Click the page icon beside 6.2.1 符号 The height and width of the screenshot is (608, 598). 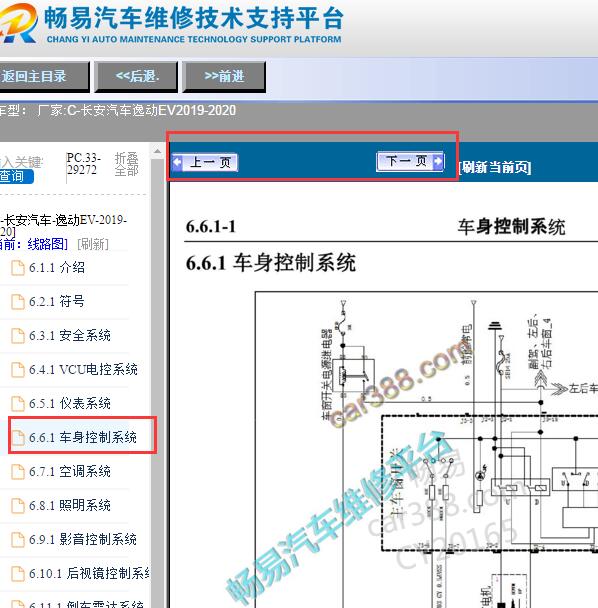click(17, 302)
